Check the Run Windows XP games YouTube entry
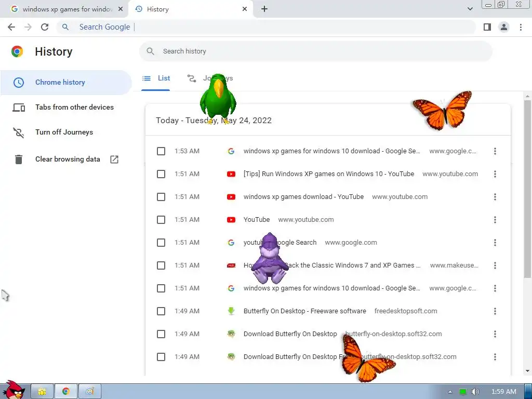The width and height of the screenshot is (532, 399). pyautogui.click(x=161, y=174)
